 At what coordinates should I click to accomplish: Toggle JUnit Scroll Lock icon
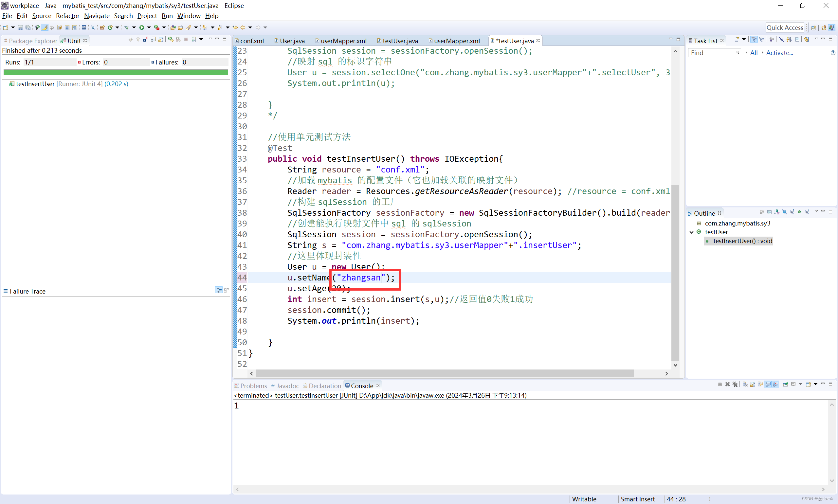point(161,39)
